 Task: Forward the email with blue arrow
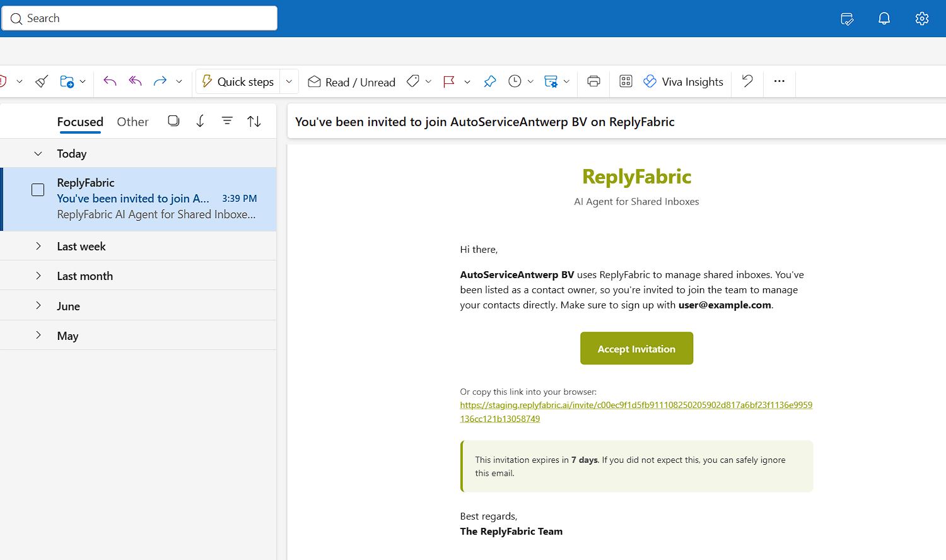click(x=160, y=81)
